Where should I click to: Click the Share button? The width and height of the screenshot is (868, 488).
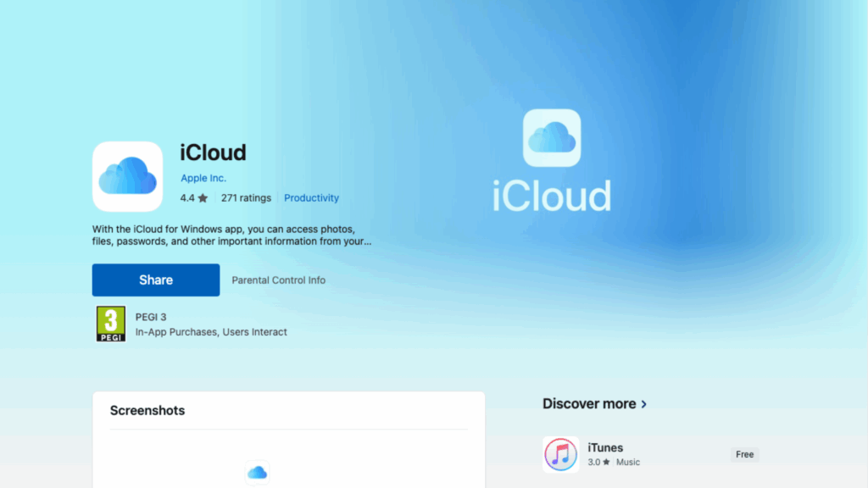point(155,280)
